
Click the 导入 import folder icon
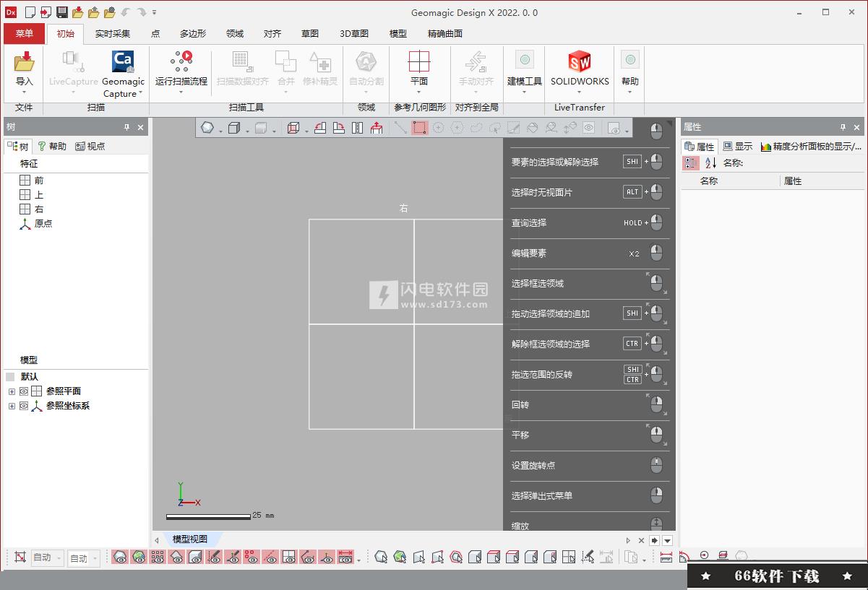tap(24, 60)
